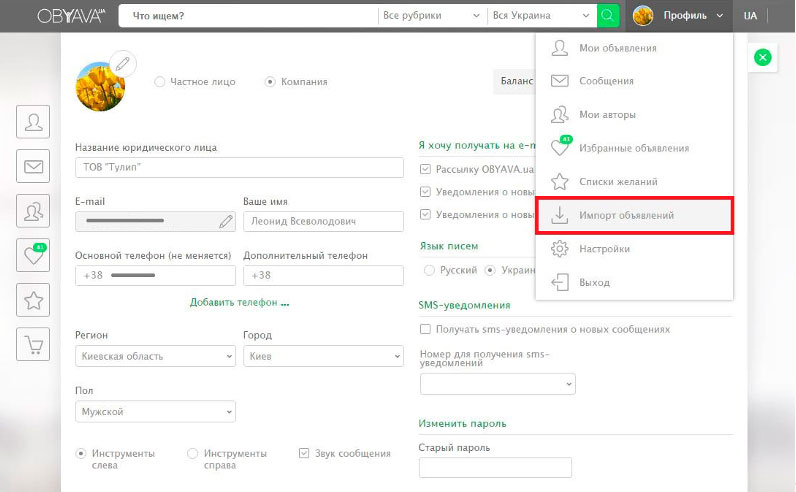Expand the Пол dropdown
This screenshot has height=492, width=796.
click(x=155, y=411)
